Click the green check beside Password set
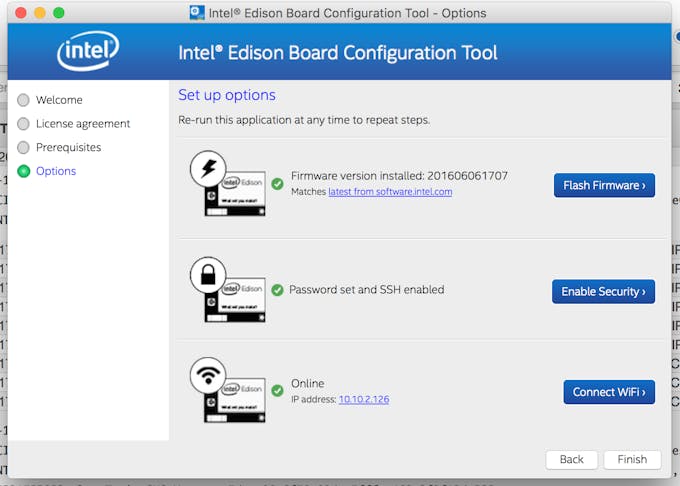 [278, 290]
